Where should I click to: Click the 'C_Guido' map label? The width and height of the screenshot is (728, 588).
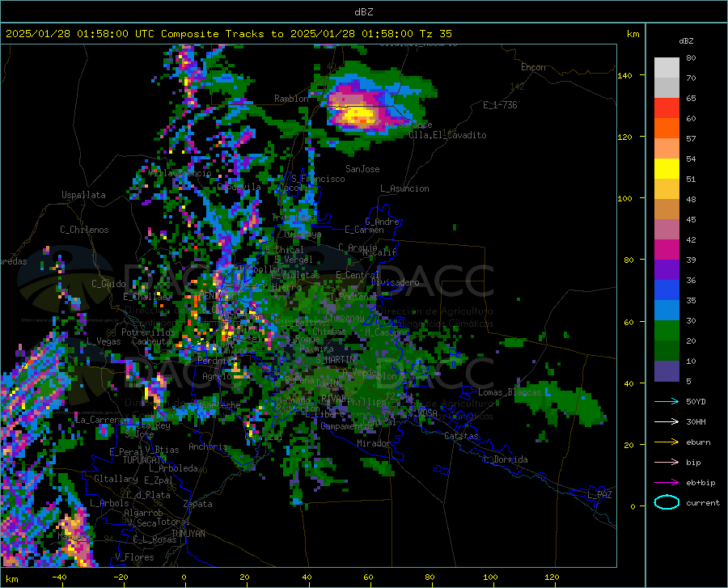108,284
